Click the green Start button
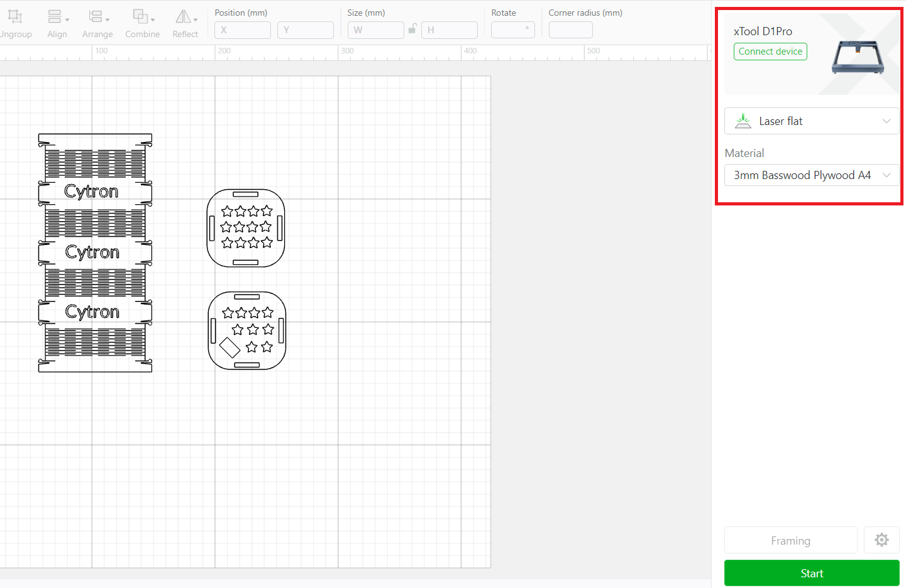Image resolution: width=906 pixels, height=588 pixels. click(x=812, y=573)
